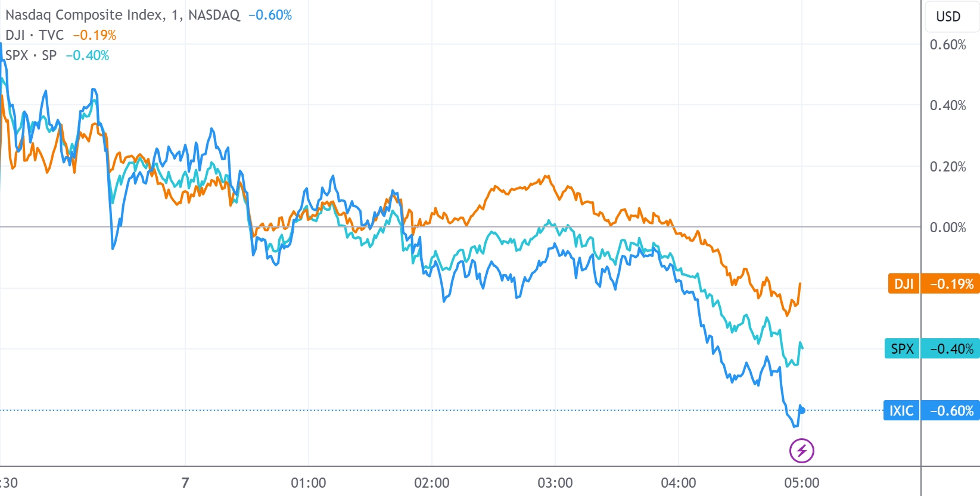Open the USD currency selector
980x496 pixels.
[x=948, y=17]
